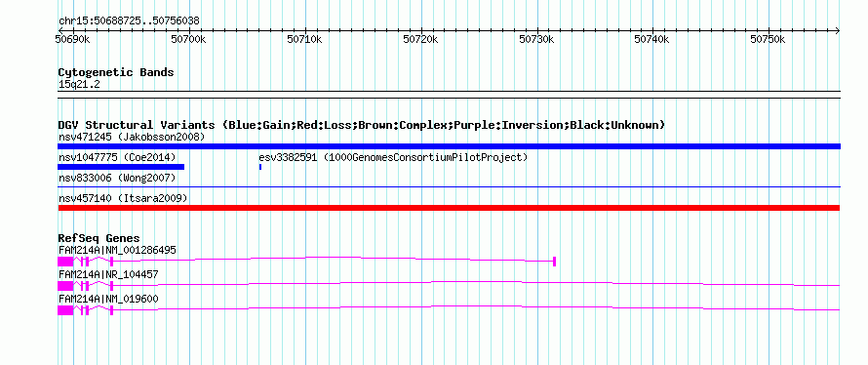Open the esv3382591 1000GenomesConsortiumPilotProject label

394,157
